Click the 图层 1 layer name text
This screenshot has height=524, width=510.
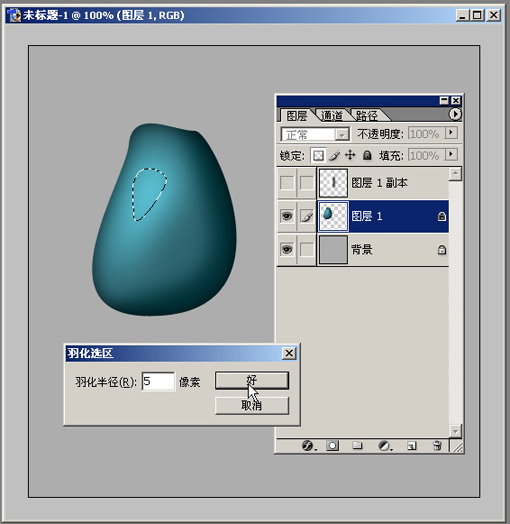[367, 216]
